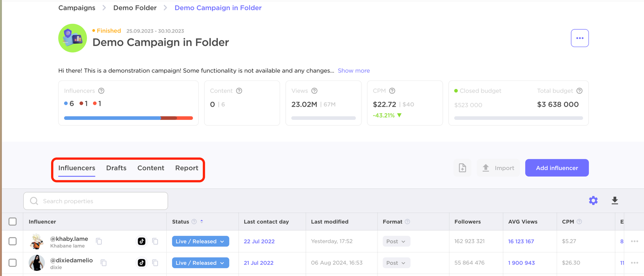Screen dimensions: 644x276
Task: Open the three-dot campaign options menu
Action: tap(580, 38)
